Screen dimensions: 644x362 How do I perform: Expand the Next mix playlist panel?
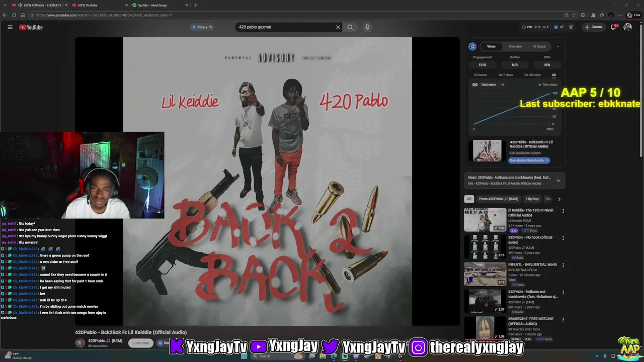coord(558,180)
